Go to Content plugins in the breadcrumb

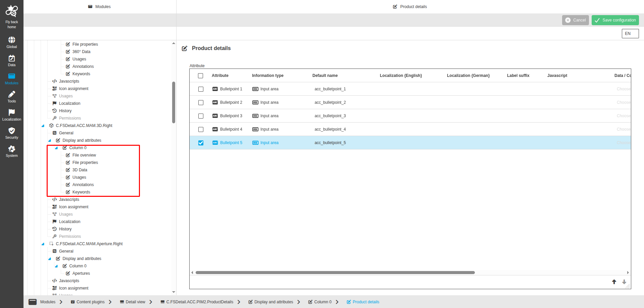(88, 302)
